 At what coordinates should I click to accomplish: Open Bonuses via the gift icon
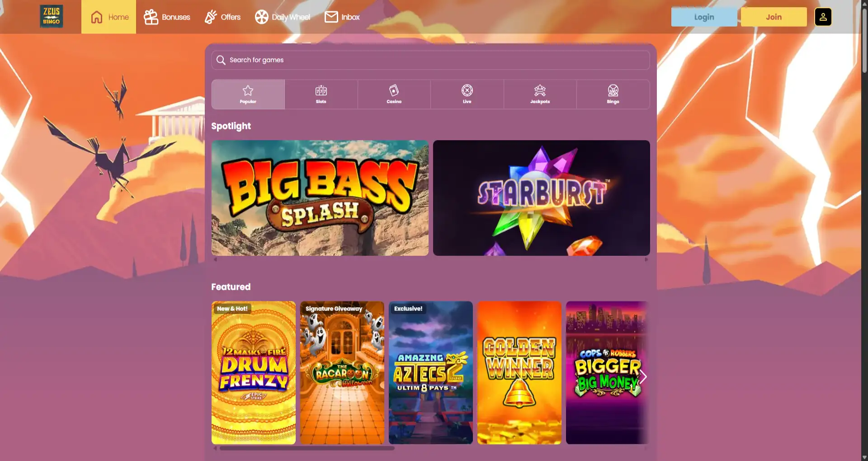(x=150, y=17)
